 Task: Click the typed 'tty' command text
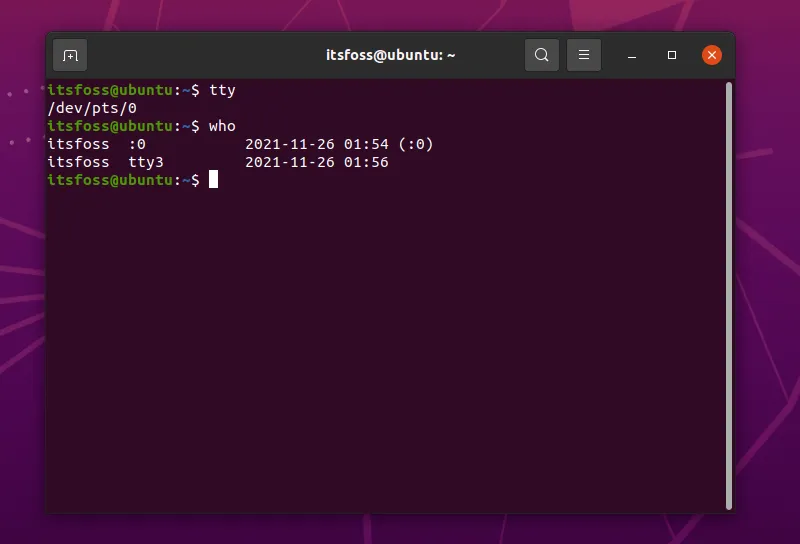[x=222, y=90]
